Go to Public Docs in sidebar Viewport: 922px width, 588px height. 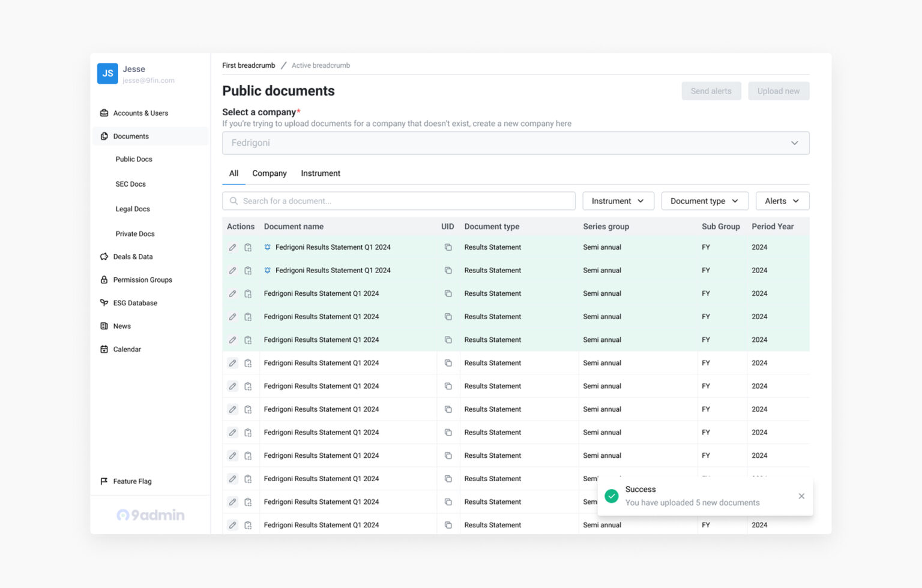pos(134,160)
